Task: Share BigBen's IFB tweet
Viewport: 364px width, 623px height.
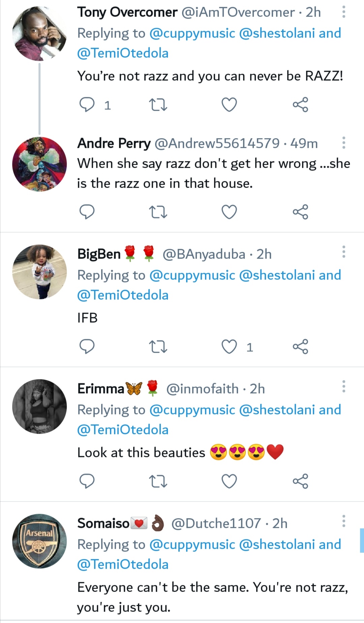Action: (300, 347)
